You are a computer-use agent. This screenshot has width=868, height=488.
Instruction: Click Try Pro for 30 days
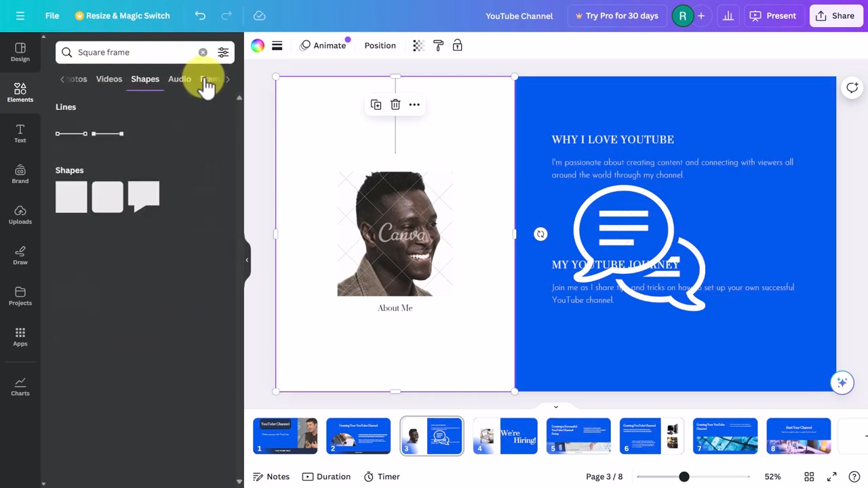pos(616,16)
